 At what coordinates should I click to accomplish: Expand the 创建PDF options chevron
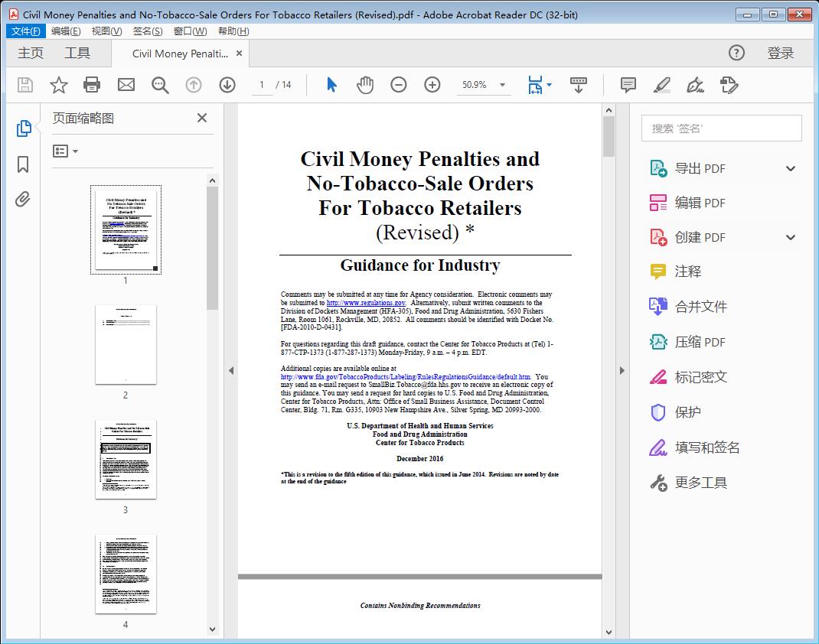point(790,237)
